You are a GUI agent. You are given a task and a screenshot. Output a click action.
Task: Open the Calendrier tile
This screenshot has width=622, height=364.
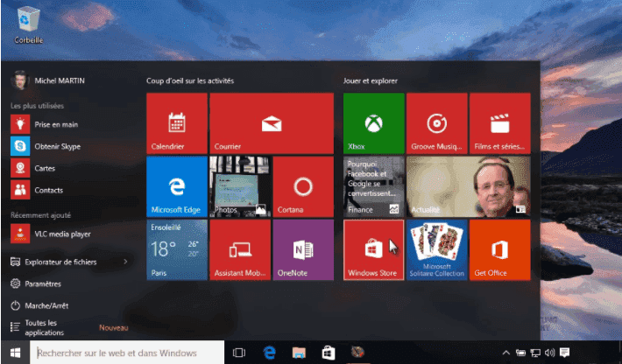(177, 123)
